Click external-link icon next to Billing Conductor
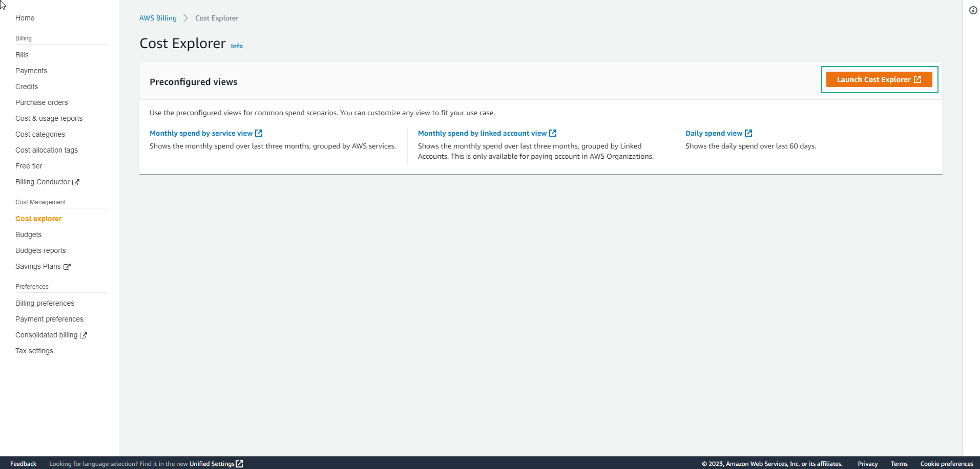 click(x=76, y=182)
